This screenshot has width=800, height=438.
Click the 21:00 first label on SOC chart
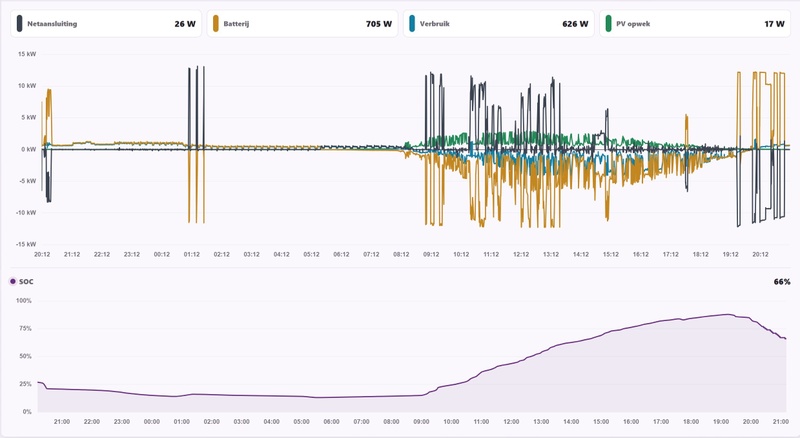(62, 422)
